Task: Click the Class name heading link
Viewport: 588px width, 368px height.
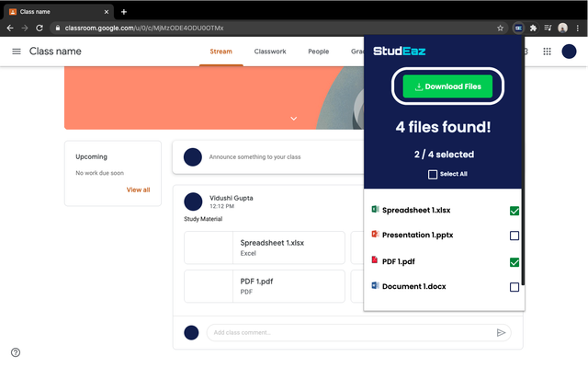Action: click(55, 52)
